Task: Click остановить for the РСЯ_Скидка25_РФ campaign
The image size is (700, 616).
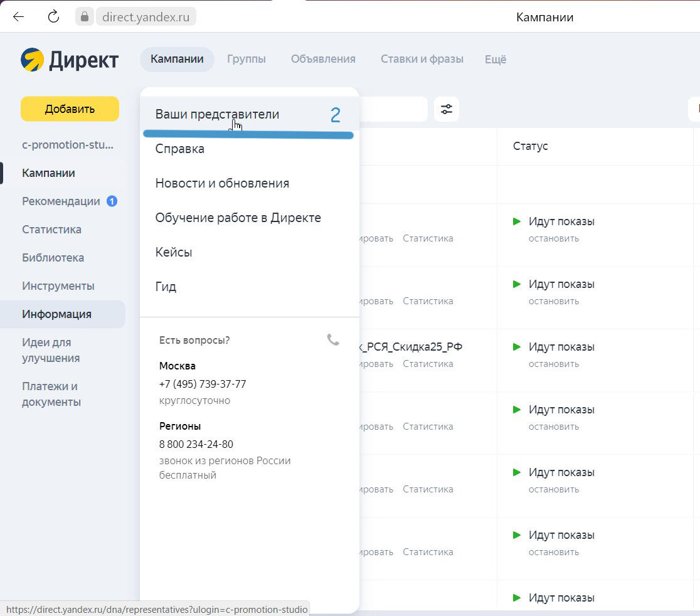Action: coord(554,364)
